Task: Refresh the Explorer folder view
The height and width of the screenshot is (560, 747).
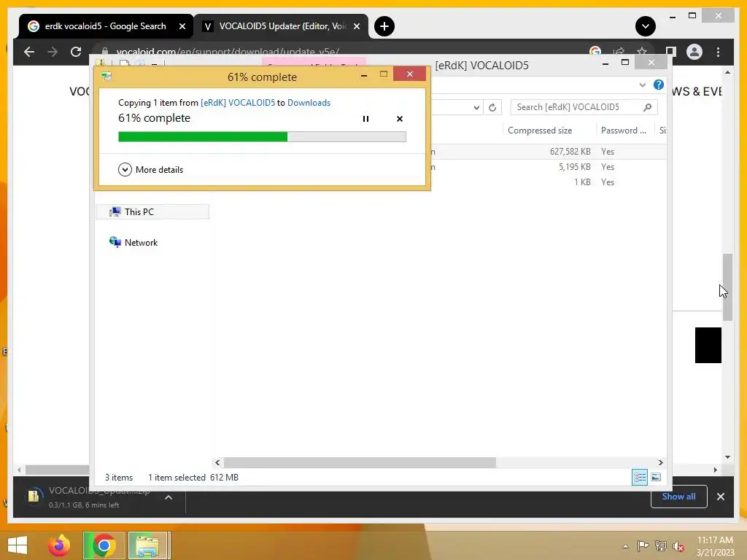Action: (x=492, y=107)
